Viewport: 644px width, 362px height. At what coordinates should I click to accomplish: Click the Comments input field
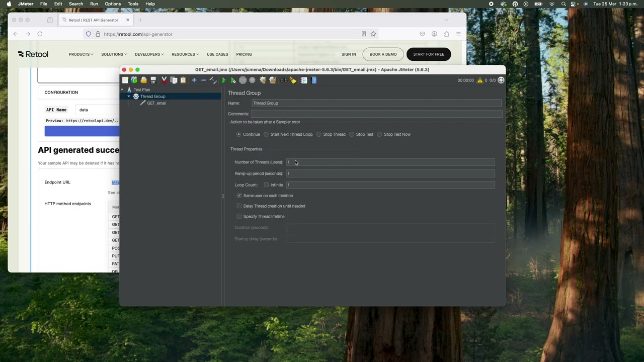pyautogui.click(x=376, y=114)
